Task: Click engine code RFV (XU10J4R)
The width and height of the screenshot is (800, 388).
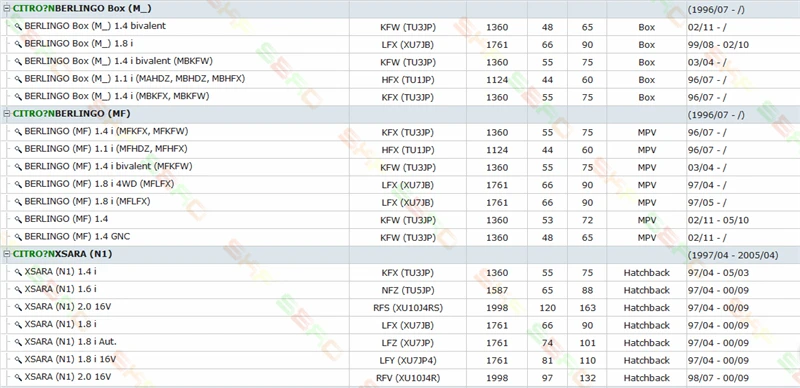Action: [x=408, y=378]
